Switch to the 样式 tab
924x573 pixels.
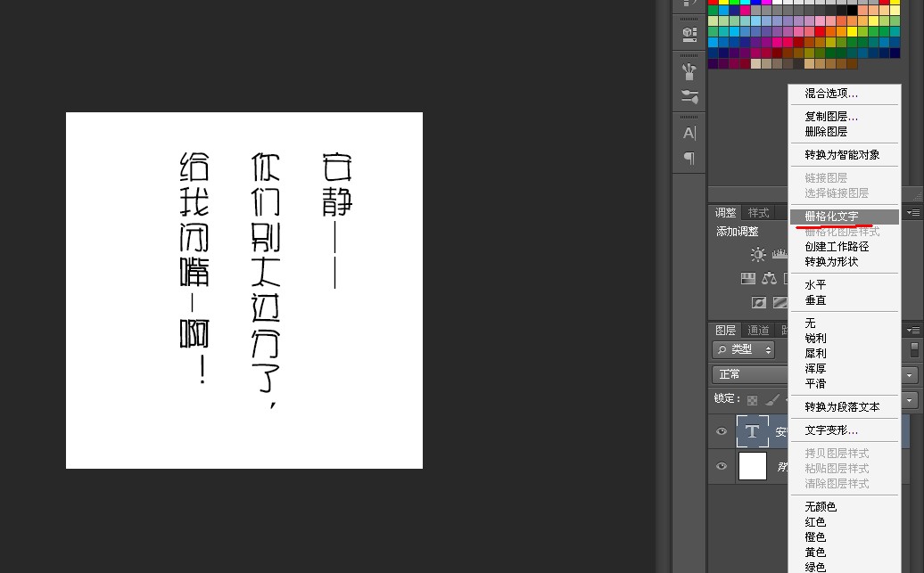758,213
